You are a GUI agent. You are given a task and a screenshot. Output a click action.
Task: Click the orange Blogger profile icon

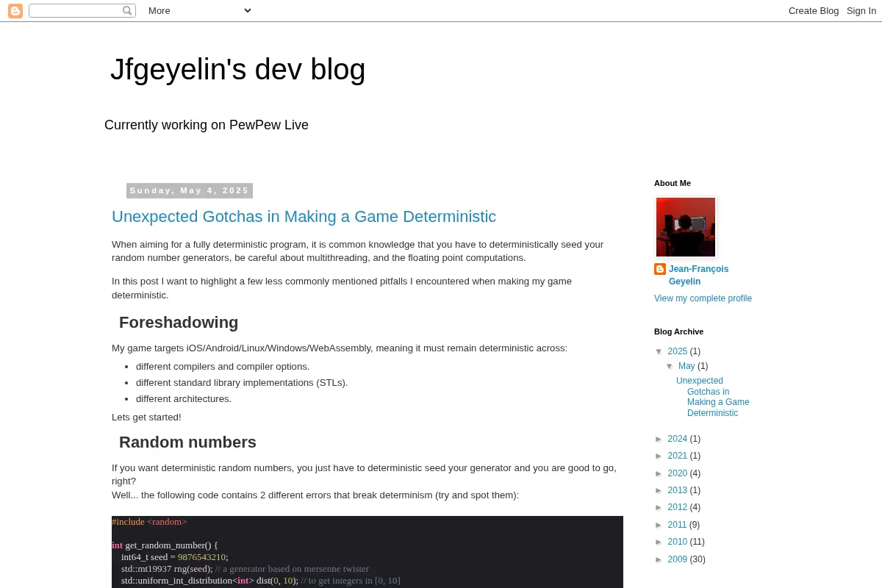click(x=660, y=269)
